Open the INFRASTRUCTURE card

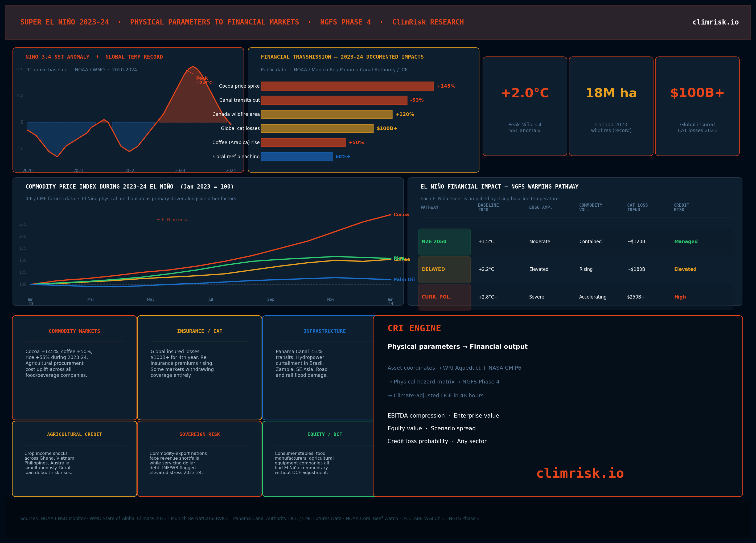318,368
